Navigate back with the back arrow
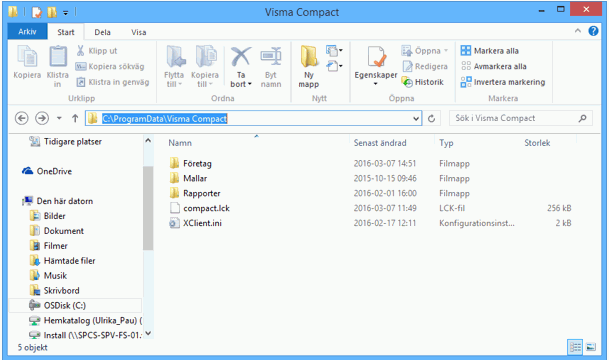Image resolution: width=609 pixels, height=360 pixels. [22, 118]
